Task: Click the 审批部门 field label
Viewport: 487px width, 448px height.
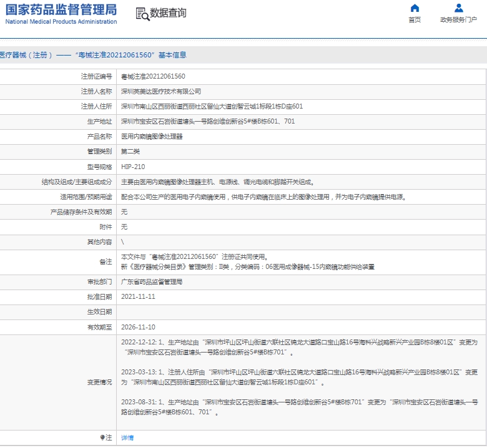Action: [99, 282]
